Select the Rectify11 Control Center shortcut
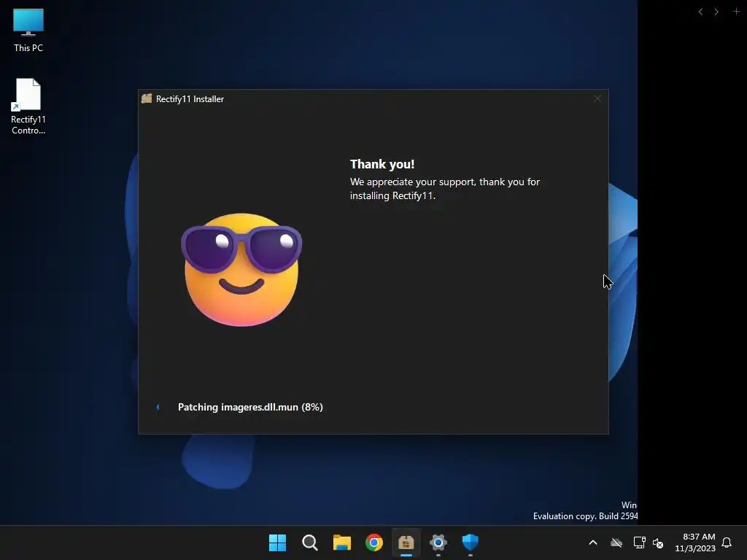The image size is (747, 560). pyautogui.click(x=28, y=106)
